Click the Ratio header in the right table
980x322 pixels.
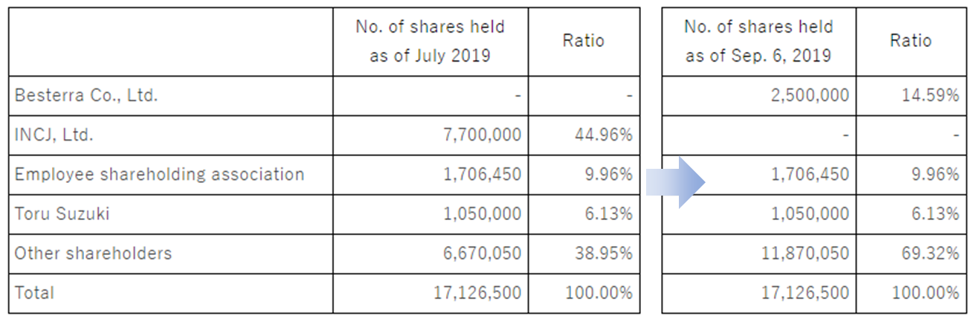911,41
